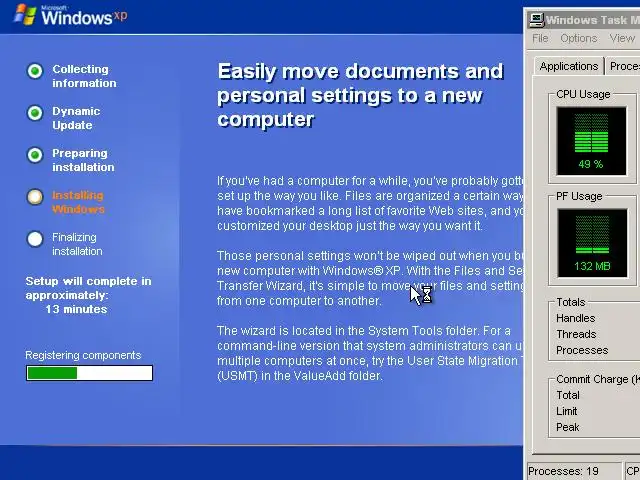Click the "Handles" label in Totals
This screenshot has height=480, width=640.
pos(576,318)
